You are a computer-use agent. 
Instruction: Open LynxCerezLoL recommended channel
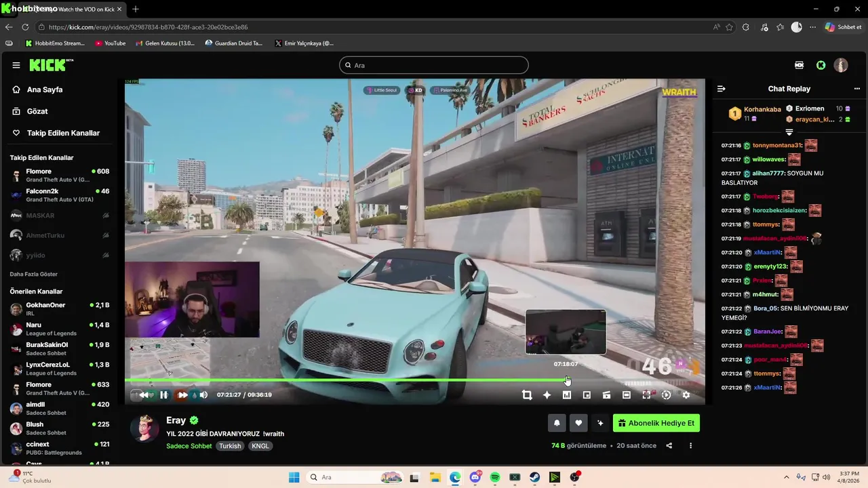coord(60,369)
